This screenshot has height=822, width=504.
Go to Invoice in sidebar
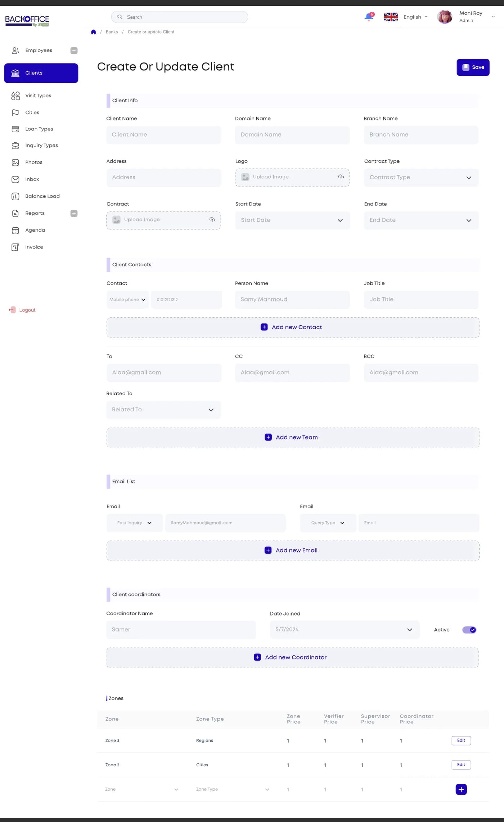click(34, 247)
